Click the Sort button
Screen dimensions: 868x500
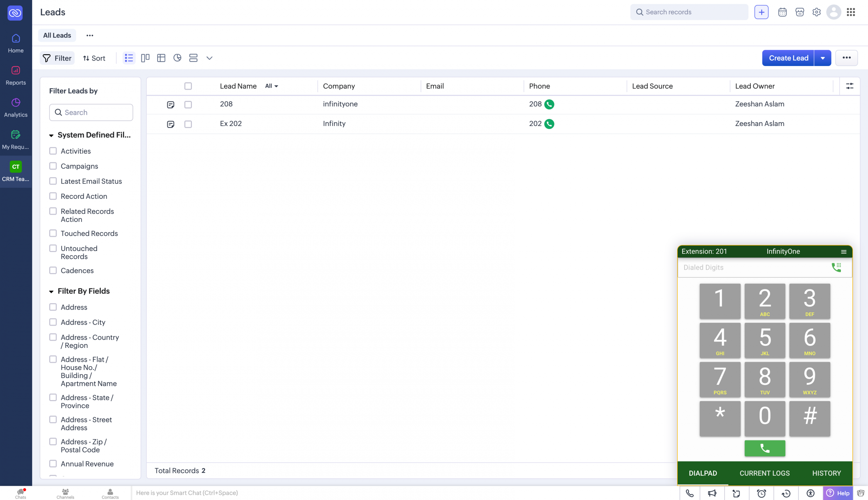[94, 58]
